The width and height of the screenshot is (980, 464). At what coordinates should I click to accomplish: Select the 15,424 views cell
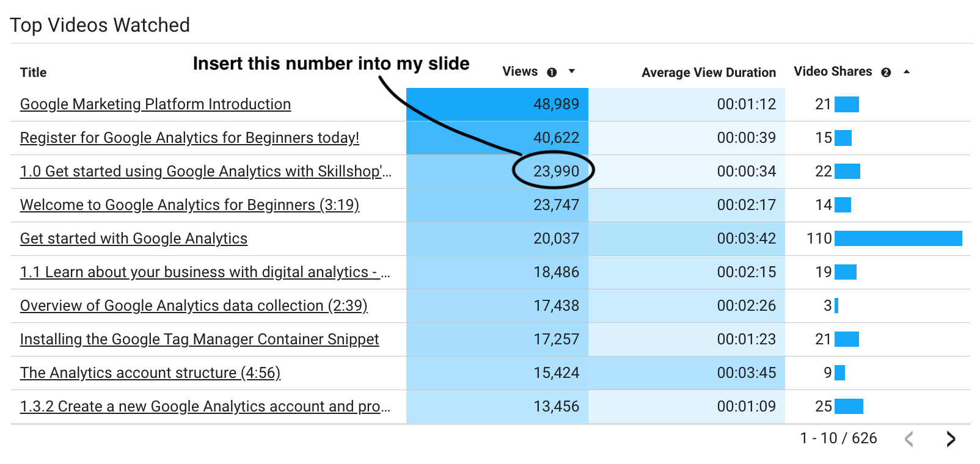click(497, 373)
